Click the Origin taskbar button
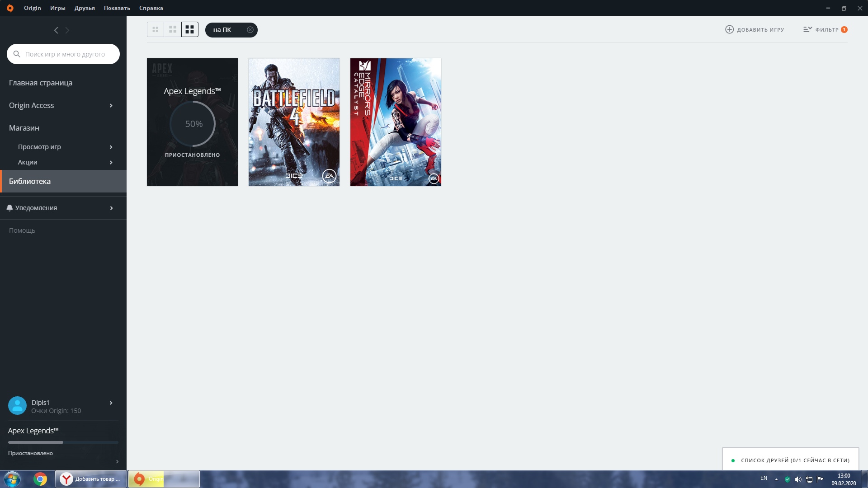Screen dimensions: 868x488 164,479
